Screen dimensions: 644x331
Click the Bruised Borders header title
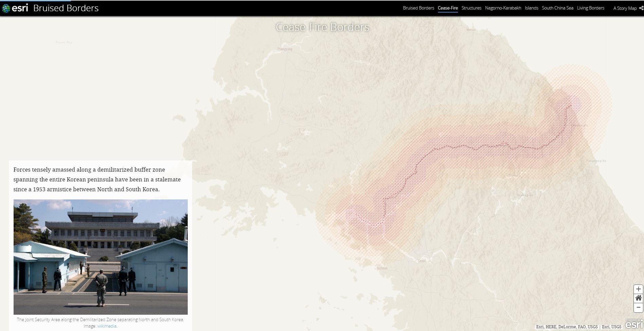(x=66, y=8)
